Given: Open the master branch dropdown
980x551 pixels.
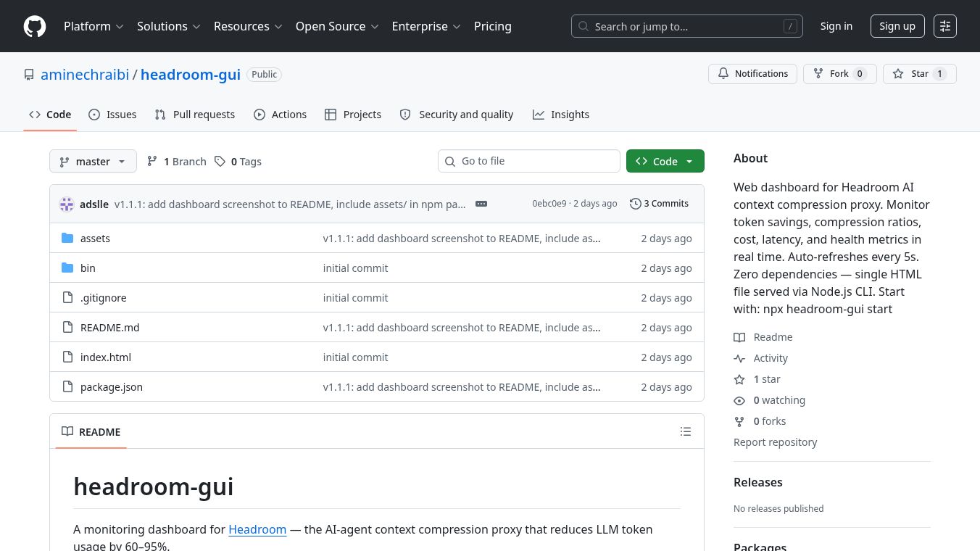Looking at the screenshot, I should 93,161.
